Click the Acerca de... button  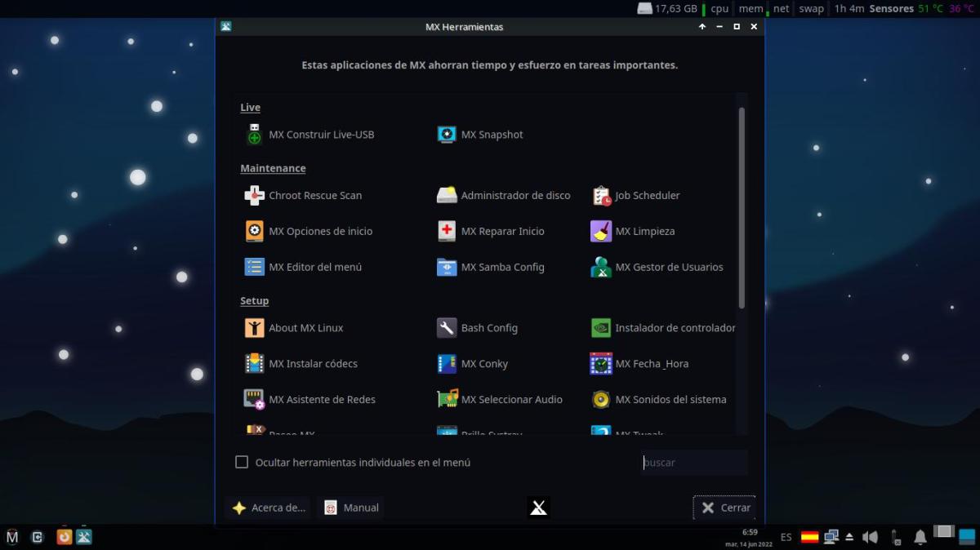pyautogui.click(x=268, y=508)
